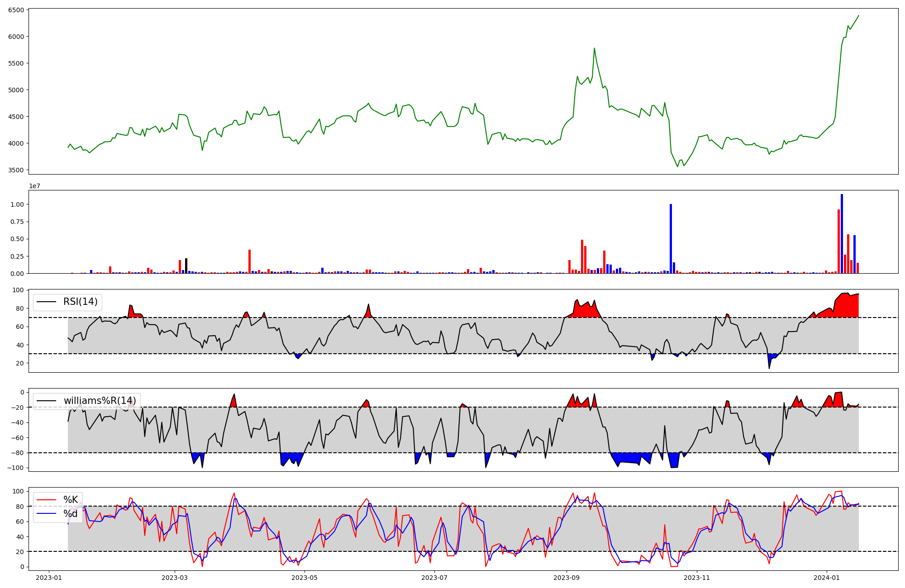The width and height of the screenshot is (905, 588).
Task: Click the 2023-05 x-axis tick label
Action: coord(305,578)
